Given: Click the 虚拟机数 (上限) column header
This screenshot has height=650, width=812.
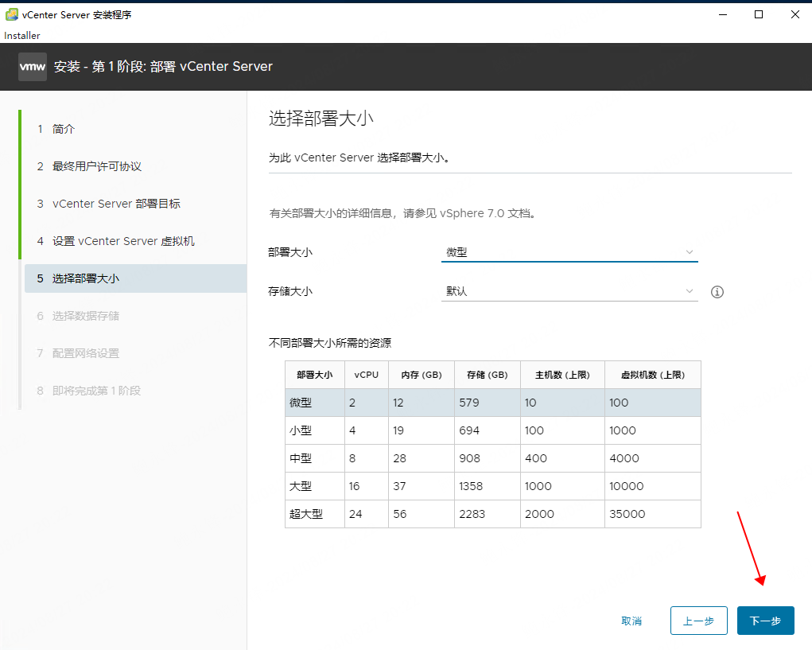Looking at the screenshot, I should click(652, 375).
